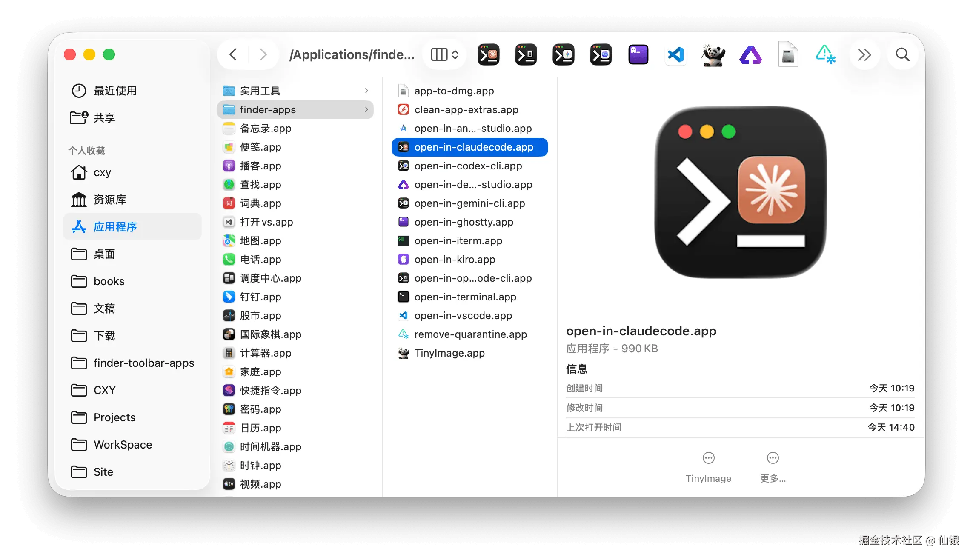The image size is (973, 560).
Task: Select open-in-terminal.app
Action: pos(469,297)
